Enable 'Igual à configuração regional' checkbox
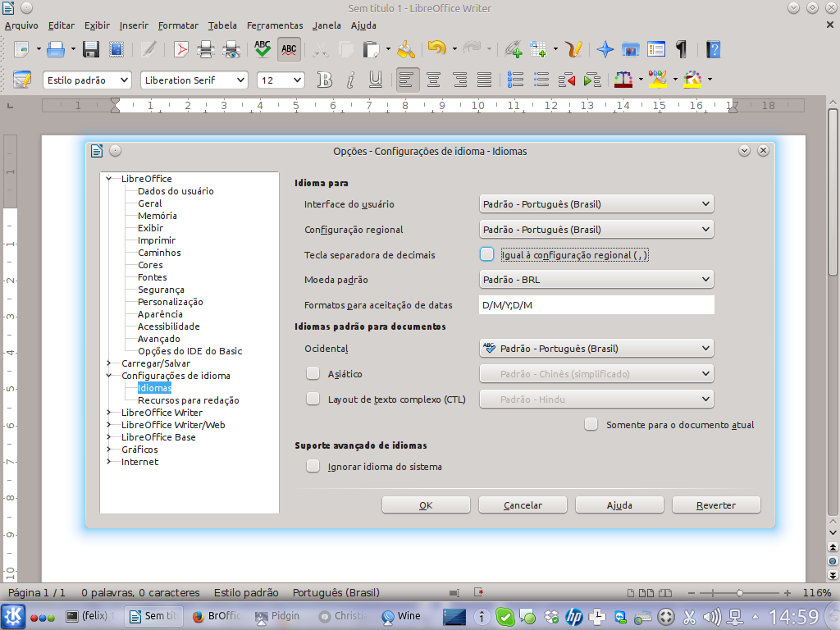The height and width of the screenshot is (630, 840). [x=487, y=254]
